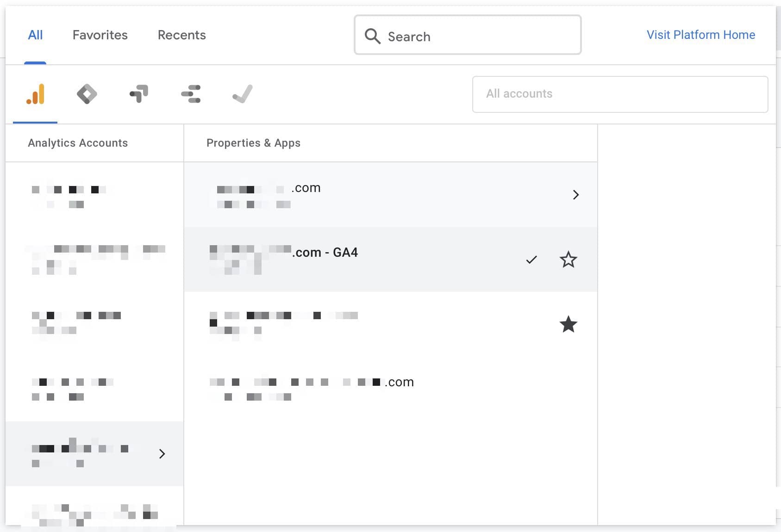
Task: Click the checkmark Surveys product icon
Action: [x=242, y=94]
